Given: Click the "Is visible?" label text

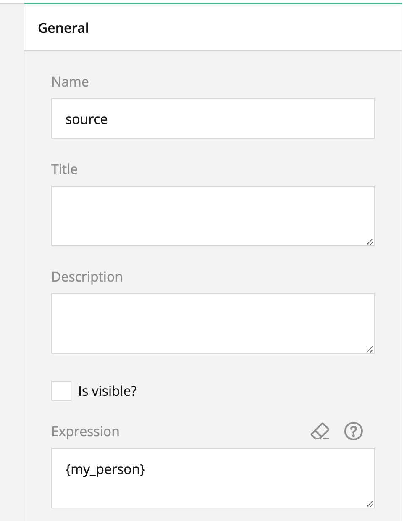Looking at the screenshot, I should pos(108,391).
